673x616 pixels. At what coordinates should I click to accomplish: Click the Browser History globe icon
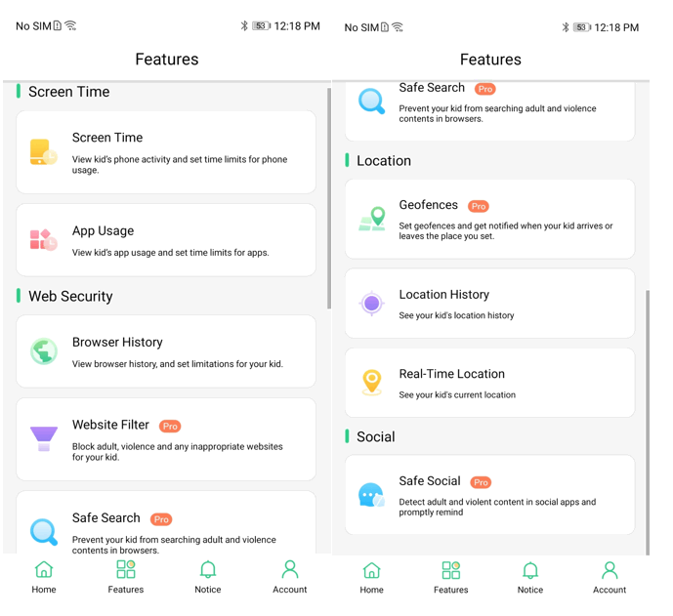click(x=43, y=351)
